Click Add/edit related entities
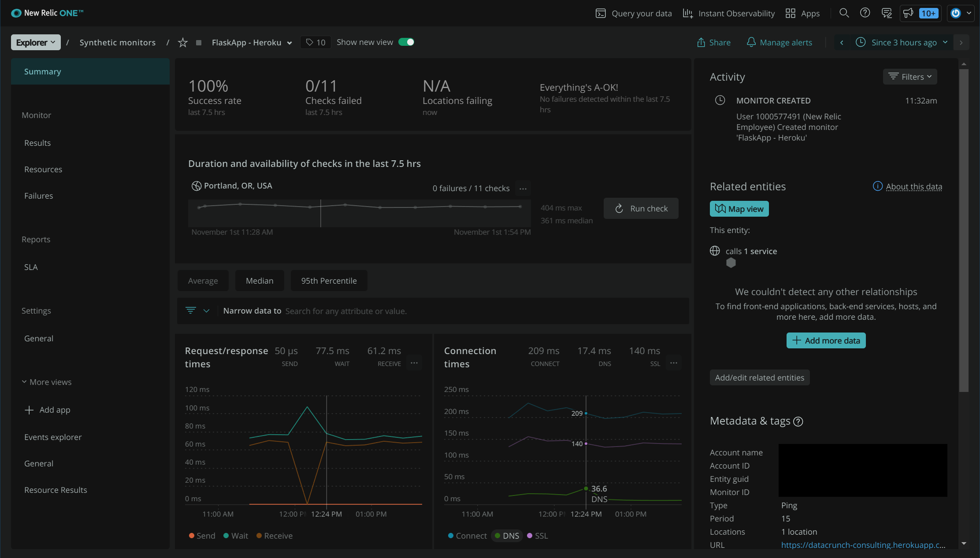This screenshot has width=980, height=558. [x=759, y=377]
